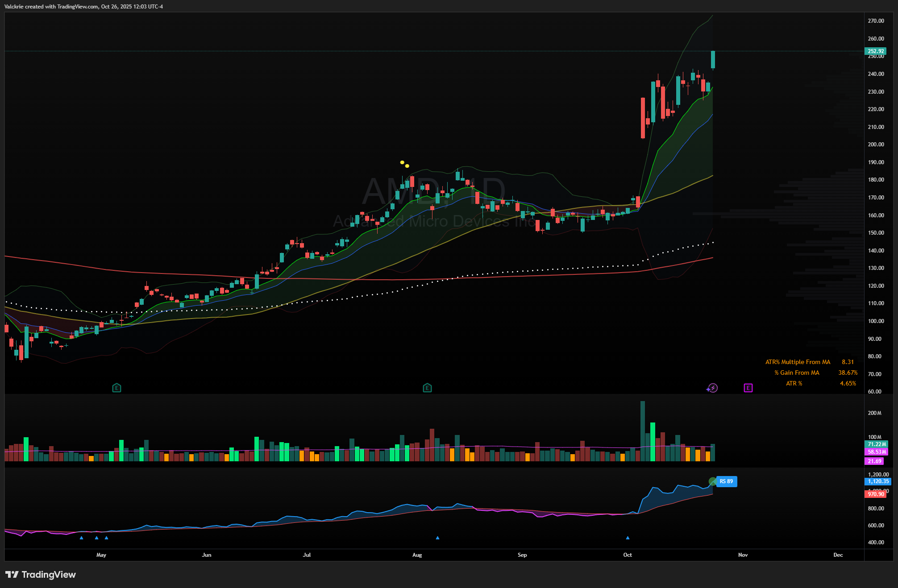Screen dimensions: 898x588
Task: Click the green circle beside RS 89 label
Action: click(712, 481)
